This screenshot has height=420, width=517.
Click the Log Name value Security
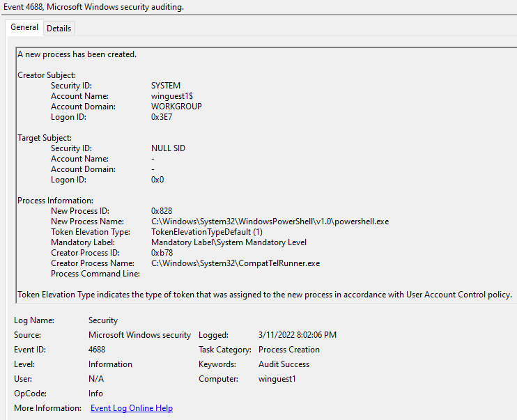(x=103, y=320)
